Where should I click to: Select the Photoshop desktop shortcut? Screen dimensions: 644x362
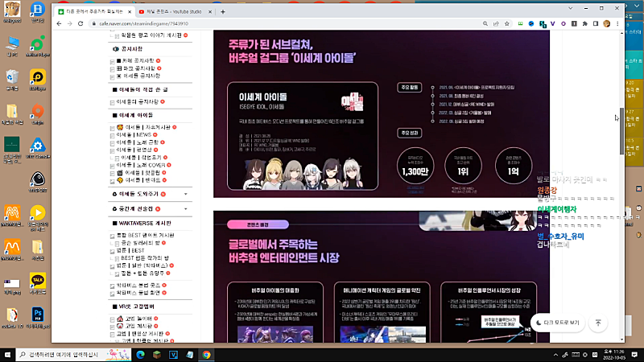click(38, 318)
